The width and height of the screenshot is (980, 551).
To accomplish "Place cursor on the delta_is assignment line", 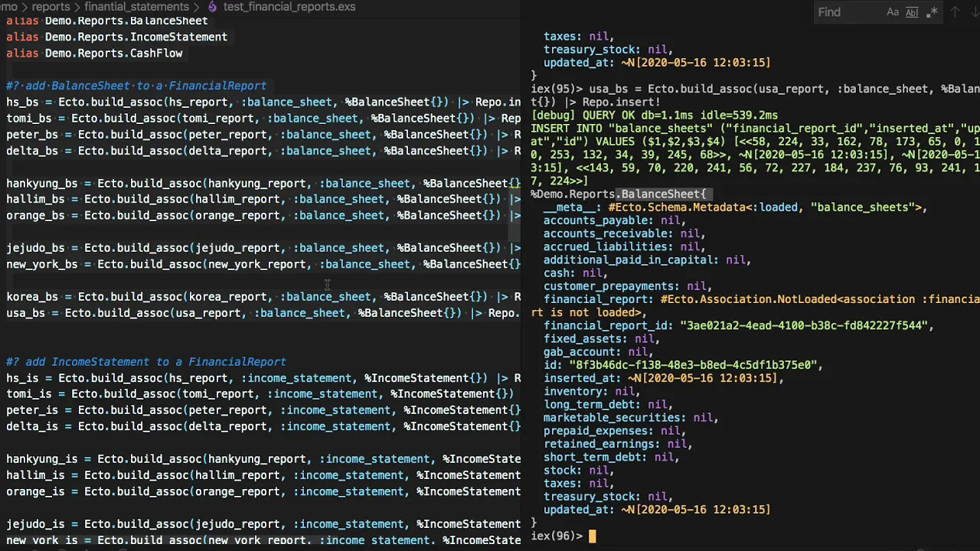I will point(263,426).
